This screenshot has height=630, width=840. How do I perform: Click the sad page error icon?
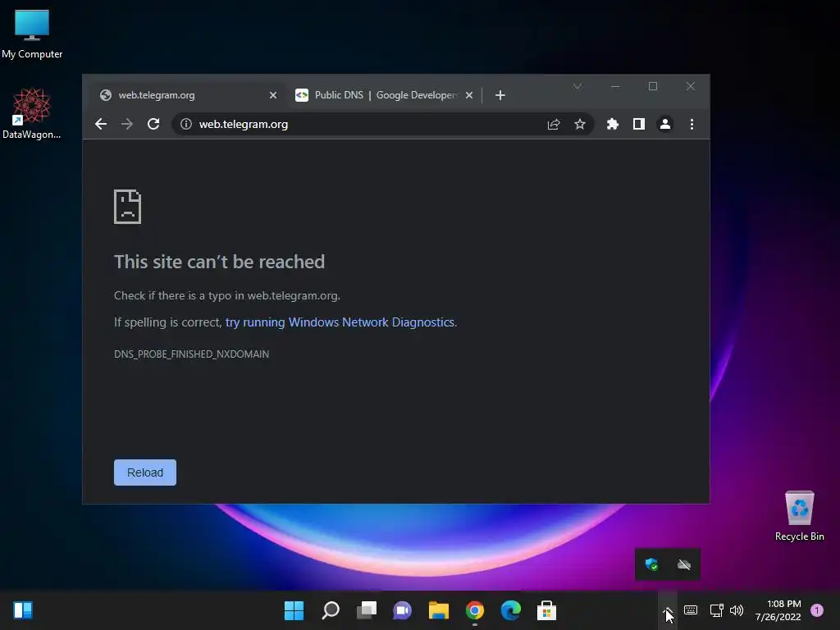click(127, 206)
